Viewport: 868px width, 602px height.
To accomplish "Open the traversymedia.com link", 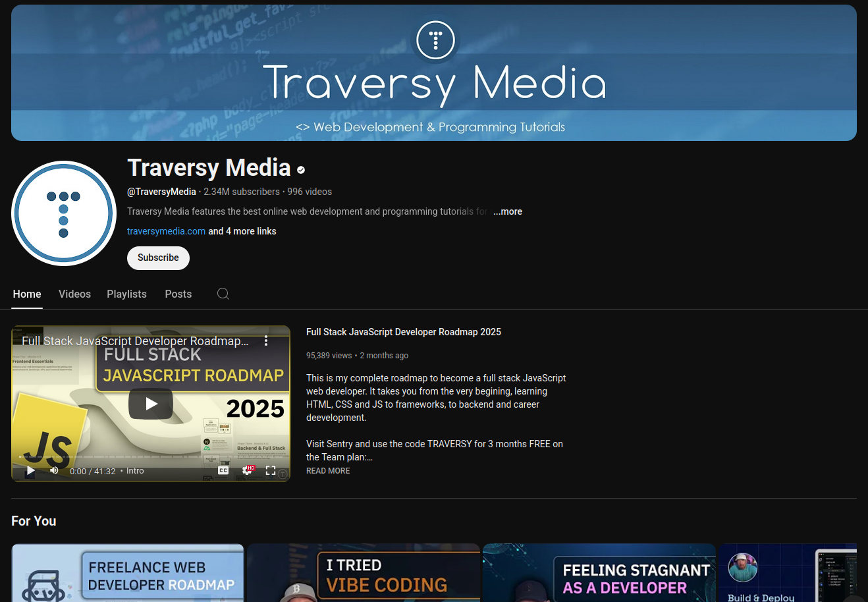I will [166, 231].
